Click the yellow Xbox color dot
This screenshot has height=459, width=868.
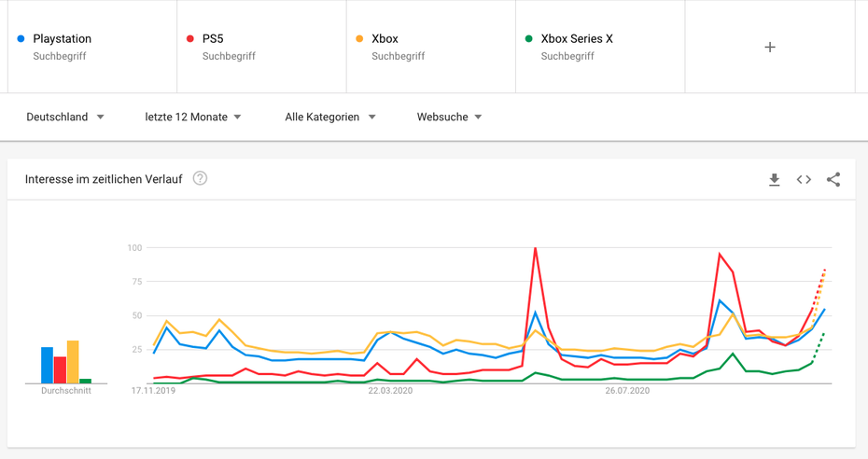pyautogui.click(x=360, y=38)
